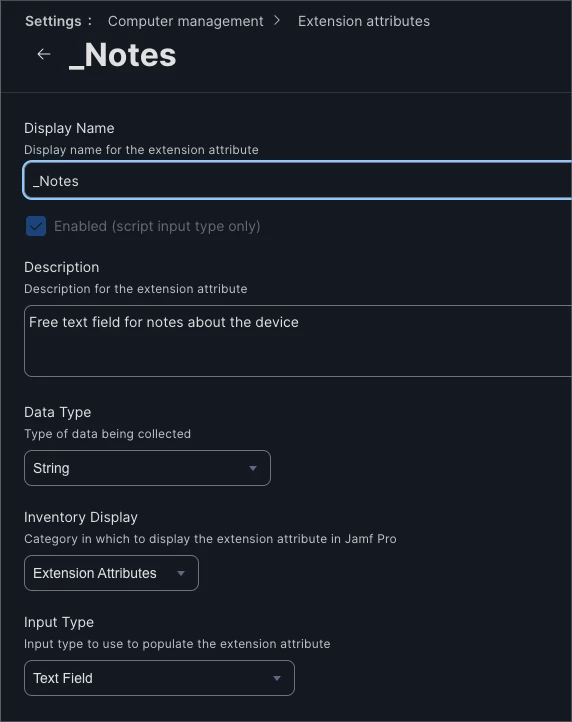The image size is (572, 722).
Task: Open the Inventory Display category dropdown
Action: click(x=111, y=573)
